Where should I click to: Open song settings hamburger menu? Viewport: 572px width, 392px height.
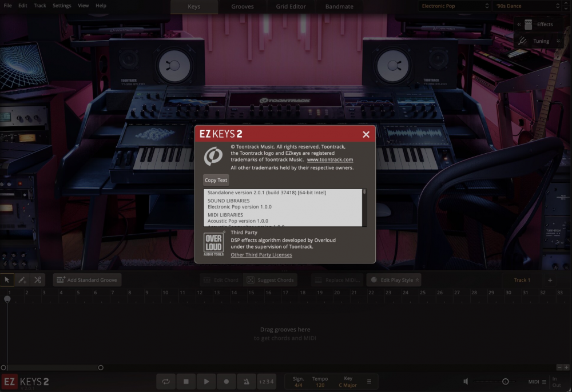[369, 382]
